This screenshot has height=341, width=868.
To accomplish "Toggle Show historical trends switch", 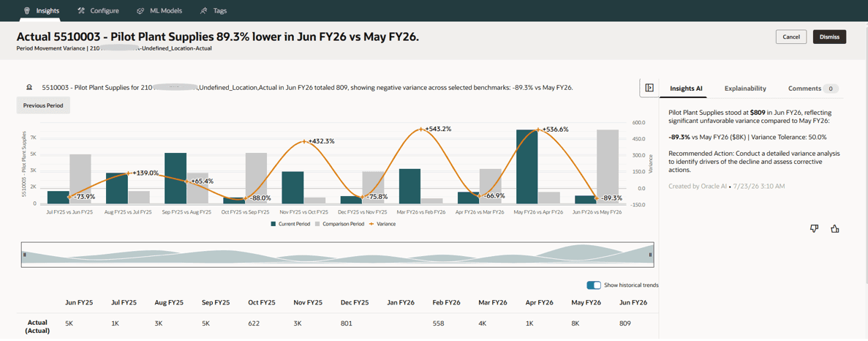I will [x=594, y=285].
